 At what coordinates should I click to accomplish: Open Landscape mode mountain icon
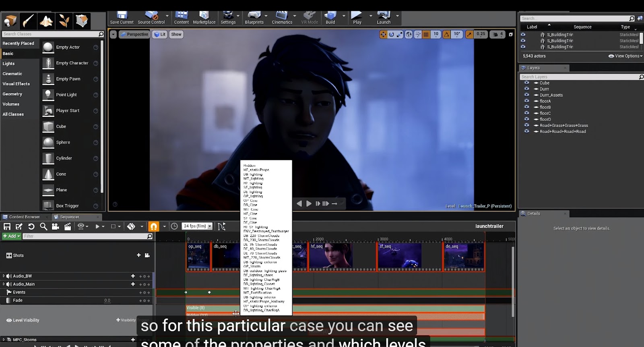point(46,21)
